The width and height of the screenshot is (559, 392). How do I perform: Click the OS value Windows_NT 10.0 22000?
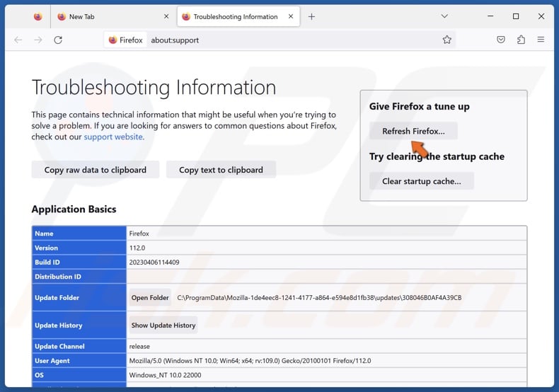pyautogui.click(x=165, y=375)
